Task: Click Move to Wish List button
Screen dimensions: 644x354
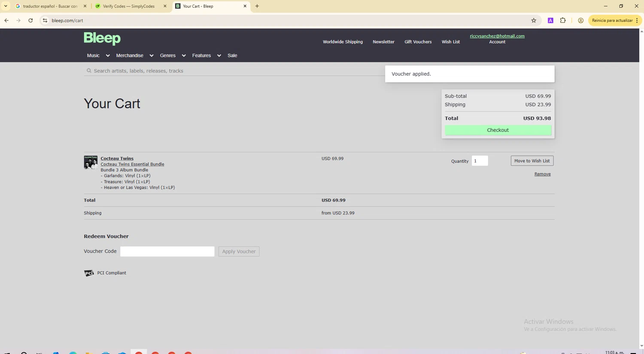Action: click(x=532, y=161)
